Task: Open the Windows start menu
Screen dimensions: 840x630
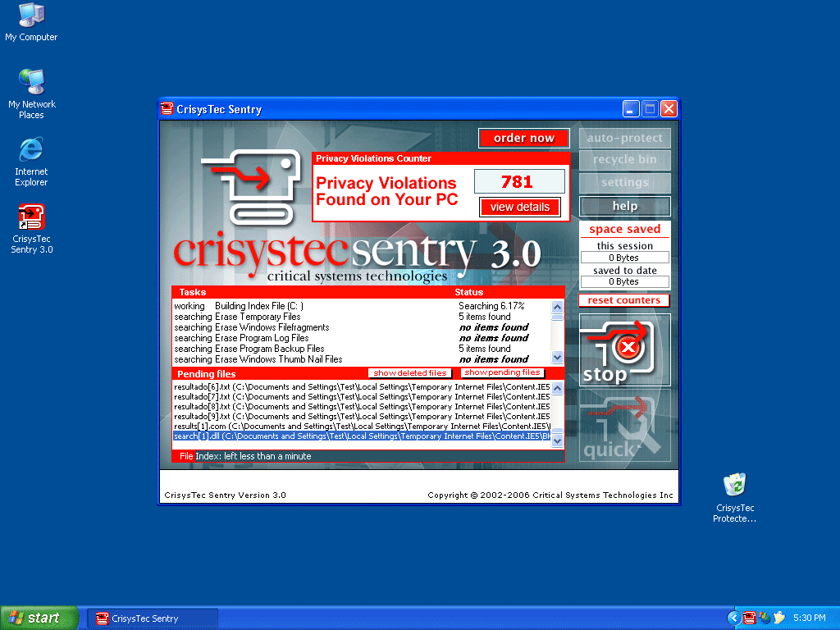Action: point(39,618)
